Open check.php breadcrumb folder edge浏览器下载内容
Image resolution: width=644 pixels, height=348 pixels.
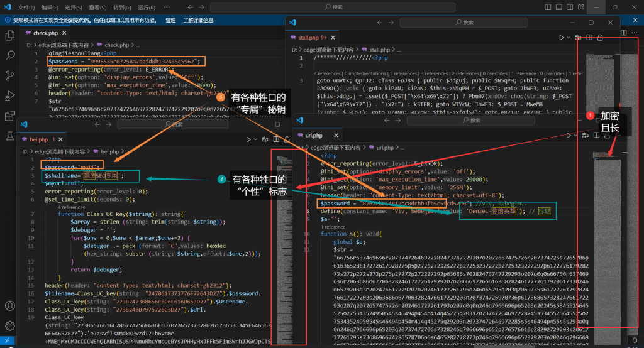click(64, 45)
